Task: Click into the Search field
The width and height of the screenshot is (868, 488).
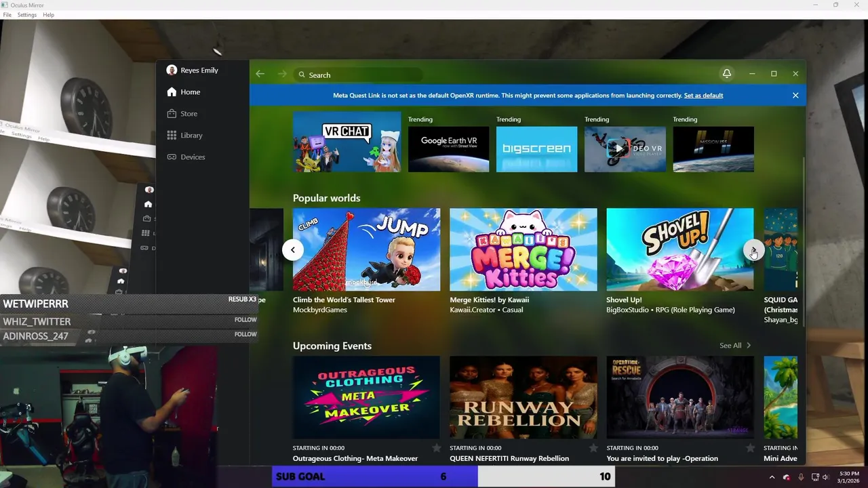Action: [358, 75]
